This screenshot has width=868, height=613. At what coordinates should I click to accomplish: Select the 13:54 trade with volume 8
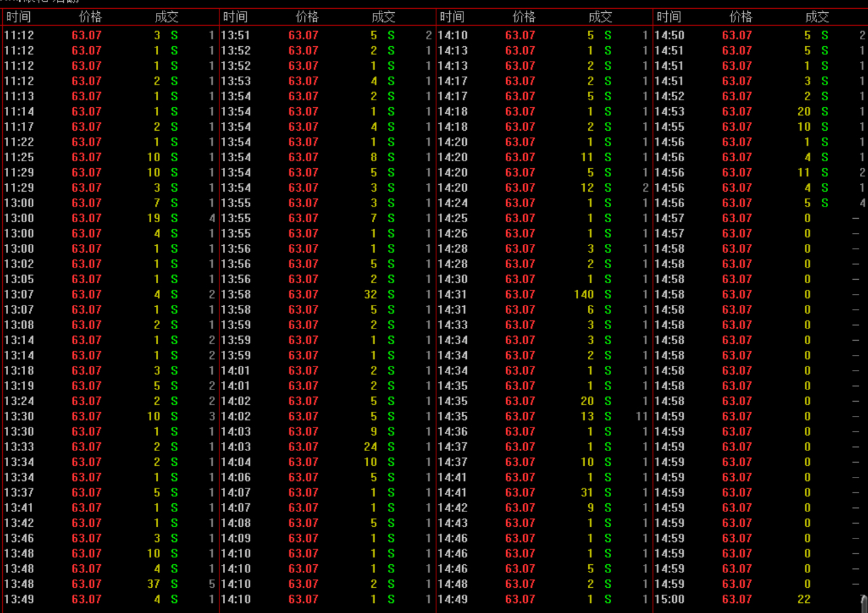click(327, 157)
